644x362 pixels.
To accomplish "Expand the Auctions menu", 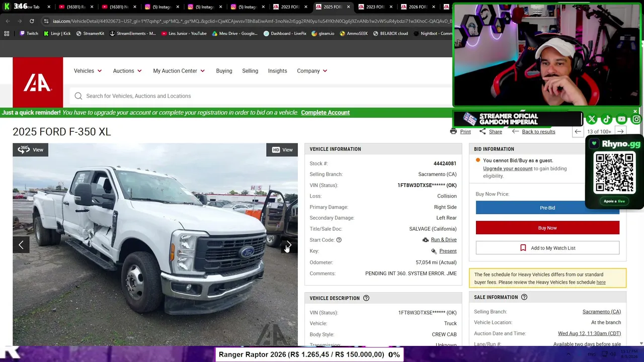I will point(127,71).
